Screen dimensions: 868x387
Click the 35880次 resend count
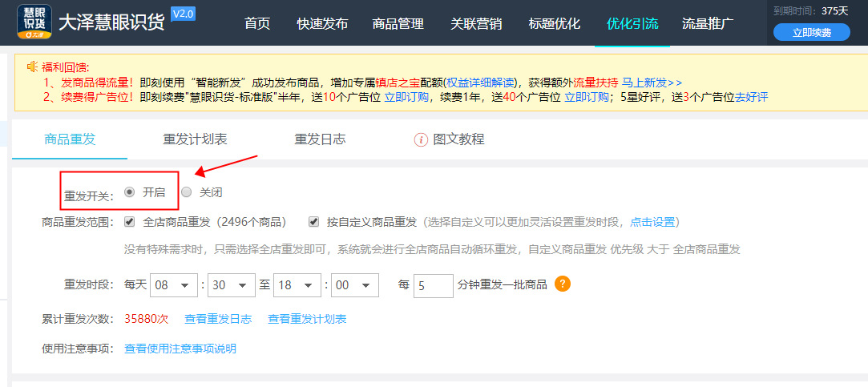pos(146,320)
